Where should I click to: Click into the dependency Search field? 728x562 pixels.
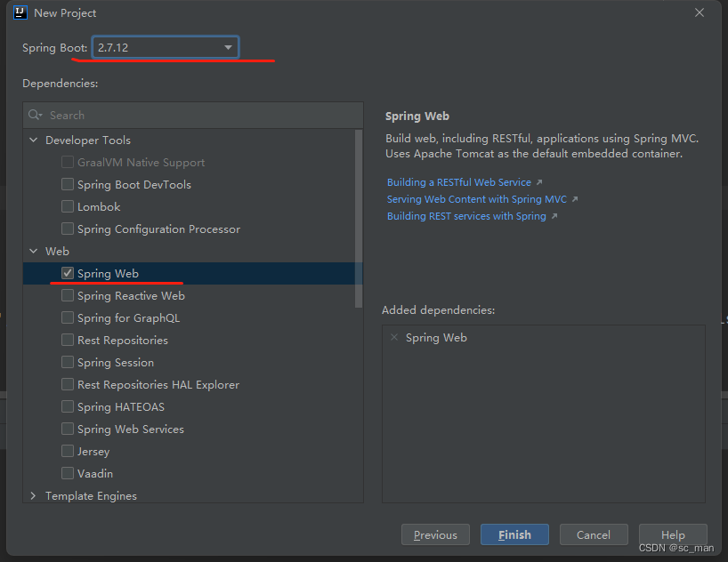(x=193, y=115)
